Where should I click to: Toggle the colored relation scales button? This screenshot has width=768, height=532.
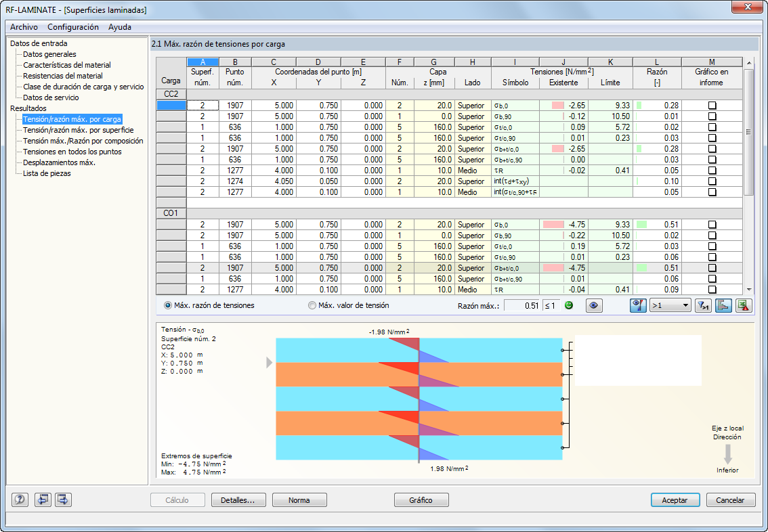click(x=638, y=305)
